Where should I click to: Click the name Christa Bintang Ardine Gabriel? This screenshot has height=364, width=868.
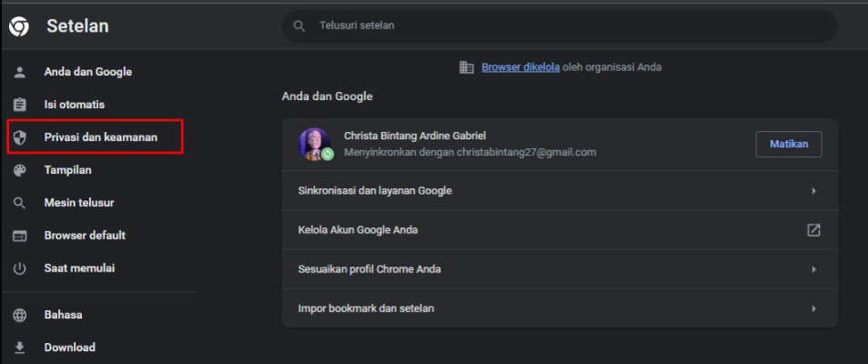pyautogui.click(x=415, y=136)
